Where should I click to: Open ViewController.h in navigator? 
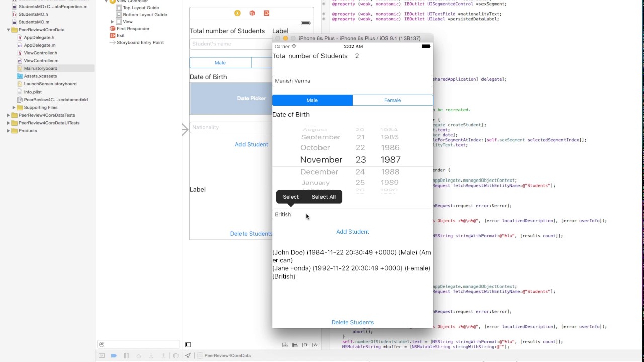click(40, 53)
